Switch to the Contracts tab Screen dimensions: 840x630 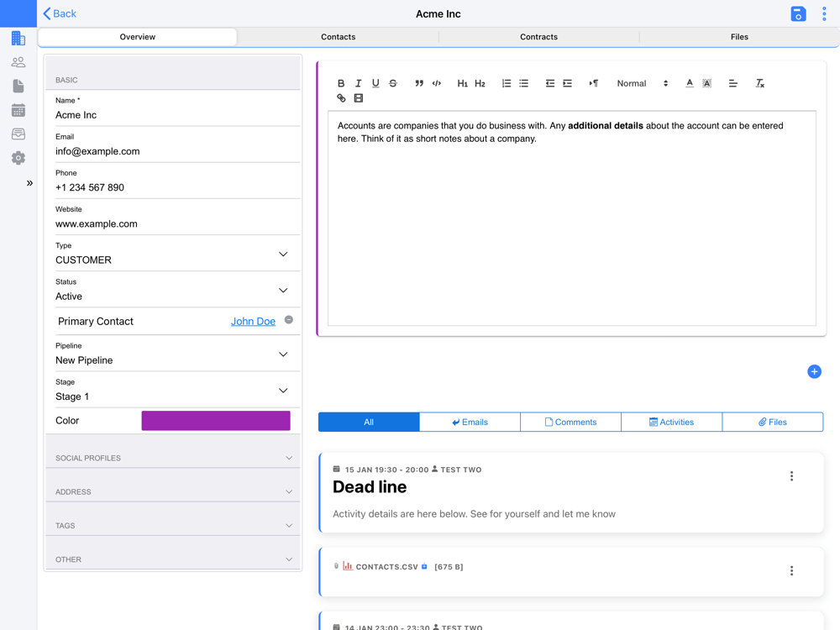tap(539, 37)
